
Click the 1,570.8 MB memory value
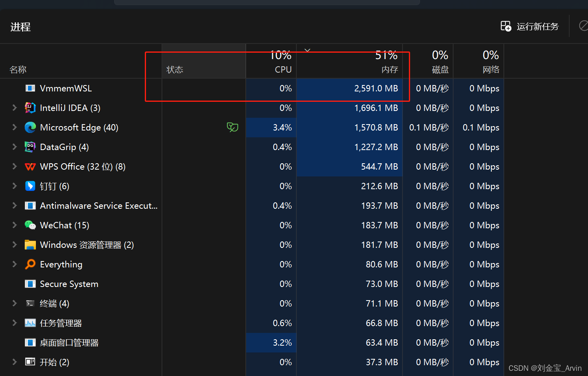point(376,127)
